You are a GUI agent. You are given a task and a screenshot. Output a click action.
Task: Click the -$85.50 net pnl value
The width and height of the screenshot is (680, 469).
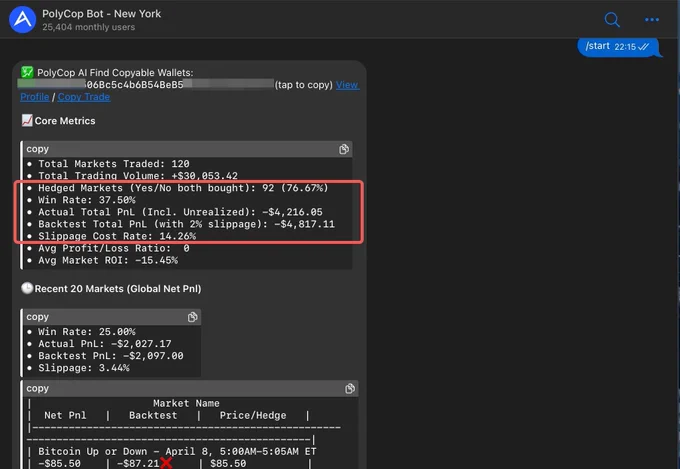point(59,463)
